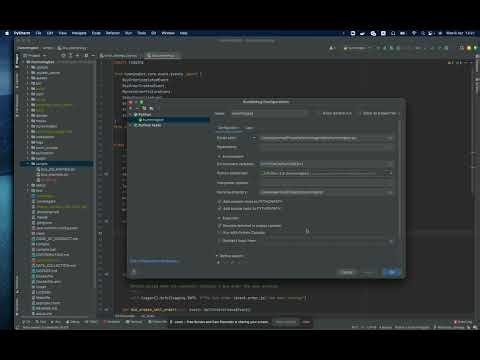The height and width of the screenshot is (360, 480).
Task: Browse icon for Redirect input field
Action: (390, 241)
